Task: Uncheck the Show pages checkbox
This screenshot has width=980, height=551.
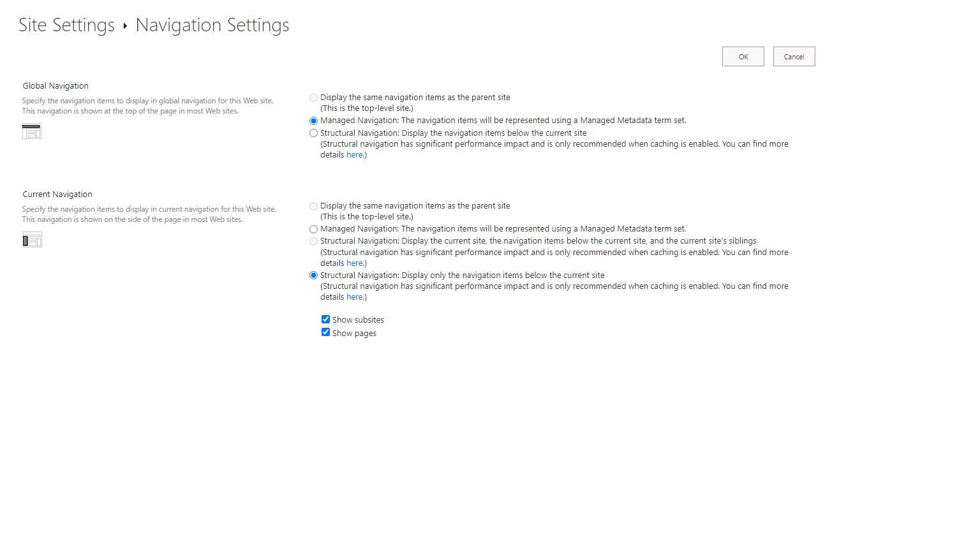Action: tap(325, 332)
